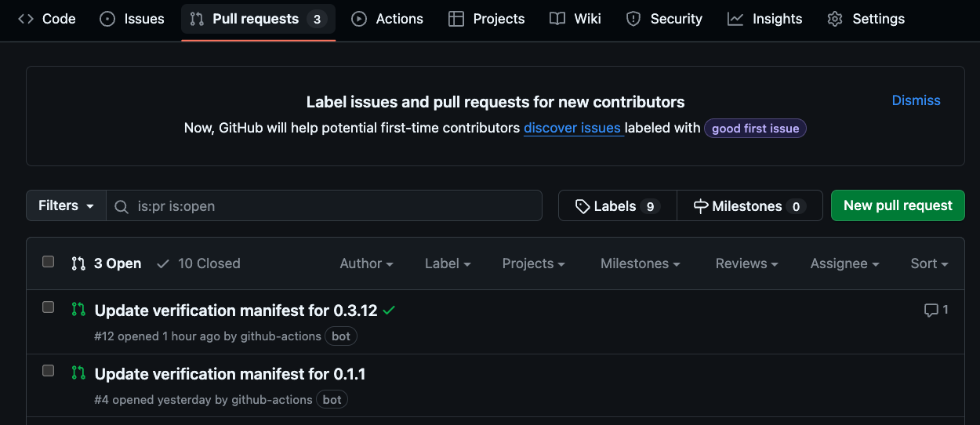Dismiss the new contributors banner
The height and width of the screenshot is (425, 980).
916,100
